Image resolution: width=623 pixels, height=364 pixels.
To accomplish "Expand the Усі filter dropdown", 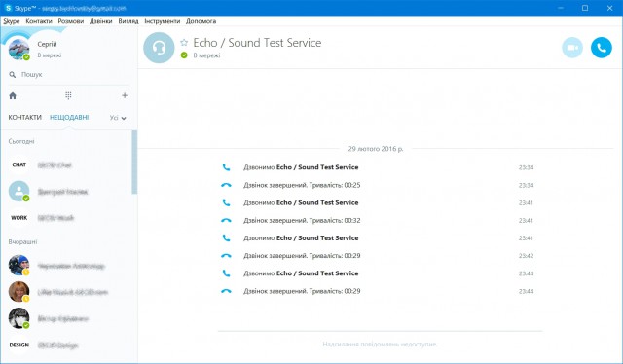I will click(118, 118).
